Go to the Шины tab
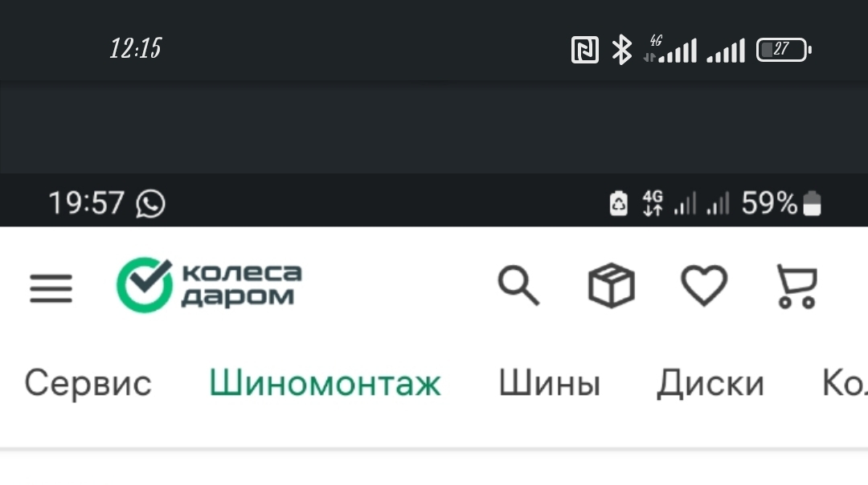 pos(550,383)
